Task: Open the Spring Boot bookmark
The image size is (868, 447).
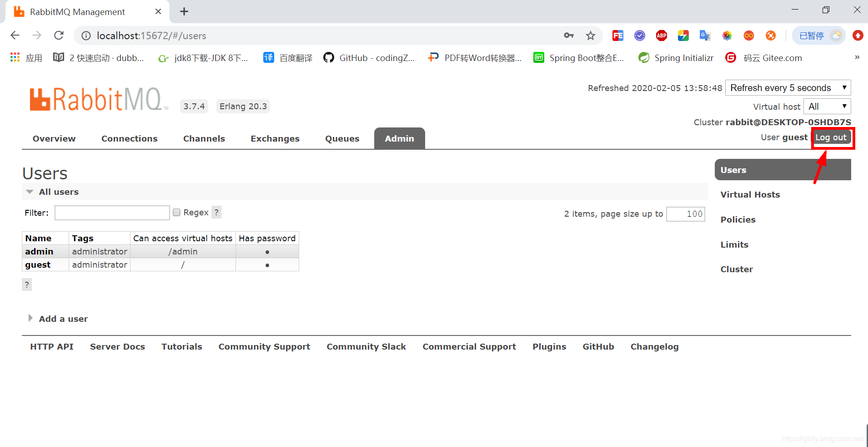Action: pos(578,58)
